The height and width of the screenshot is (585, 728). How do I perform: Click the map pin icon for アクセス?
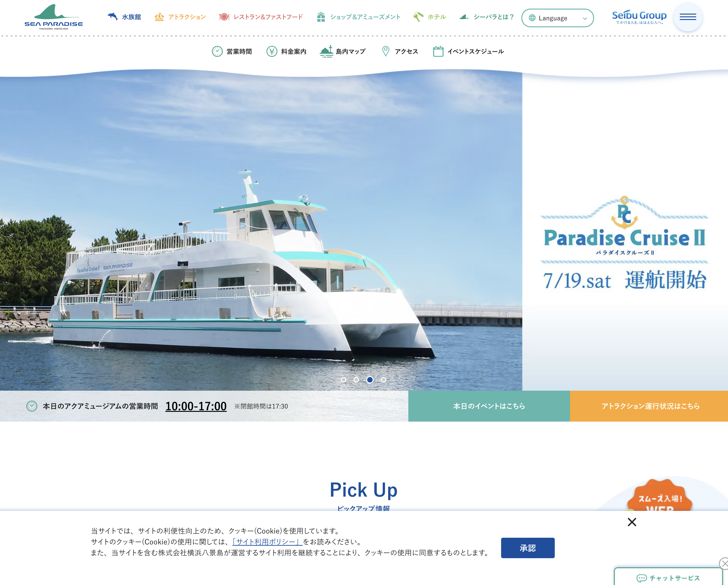[385, 51]
